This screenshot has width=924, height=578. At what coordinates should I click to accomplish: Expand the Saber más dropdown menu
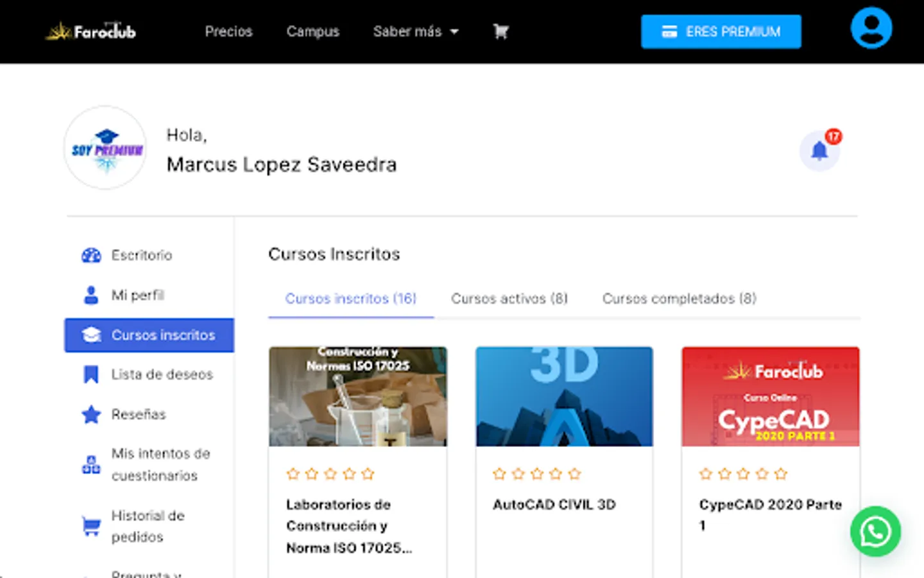(416, 31)
